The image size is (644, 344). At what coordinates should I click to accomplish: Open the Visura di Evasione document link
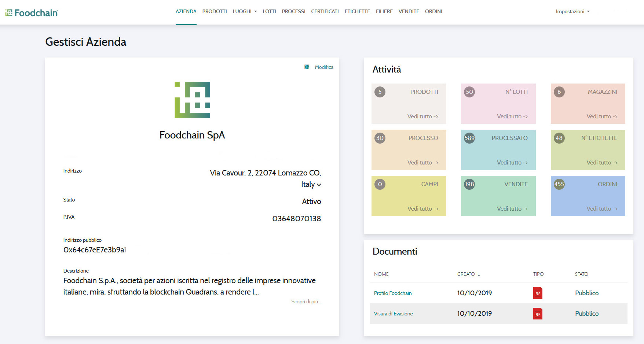(x=393, y=314)
